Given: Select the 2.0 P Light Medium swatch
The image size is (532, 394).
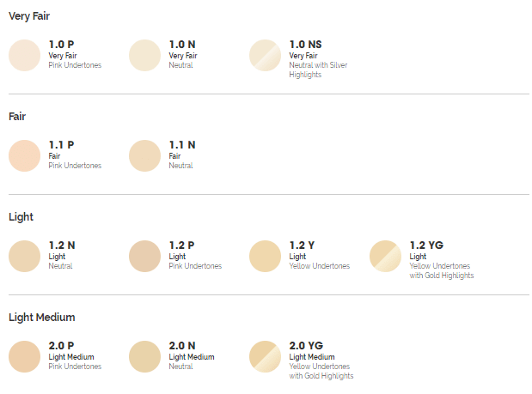Looking at the screenshot, I should coord(24,356).
